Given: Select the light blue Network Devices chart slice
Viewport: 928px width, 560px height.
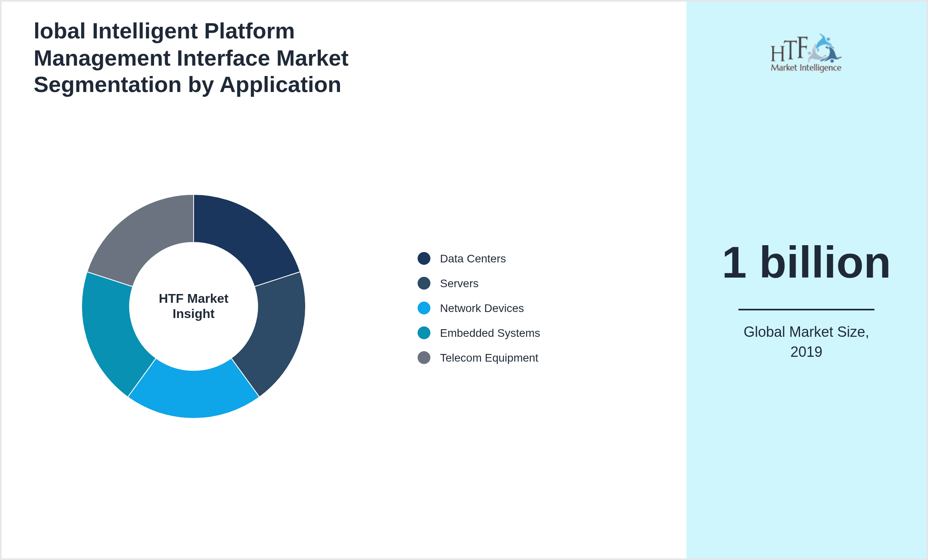Looking at the screenshot, I should click(194, 396).
